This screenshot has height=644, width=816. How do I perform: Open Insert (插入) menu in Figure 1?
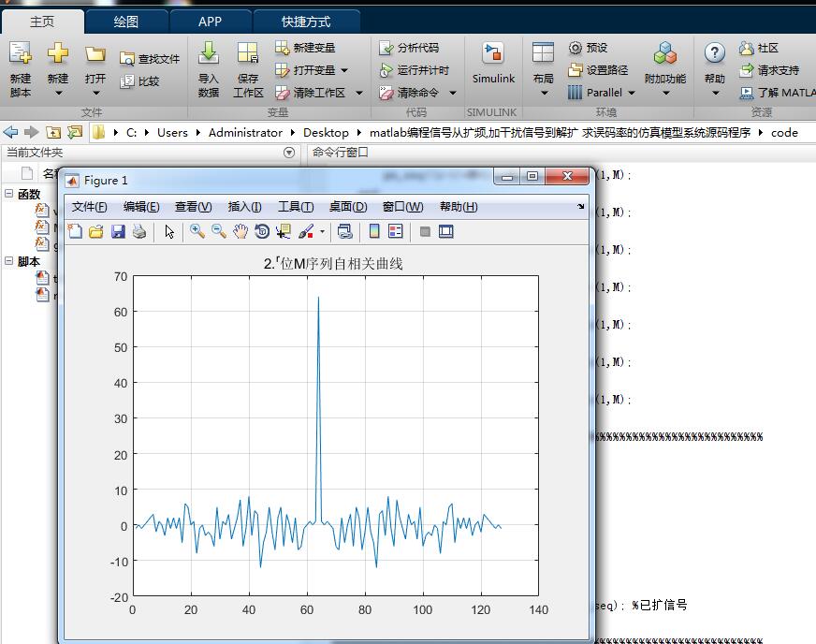pos(244,207)
